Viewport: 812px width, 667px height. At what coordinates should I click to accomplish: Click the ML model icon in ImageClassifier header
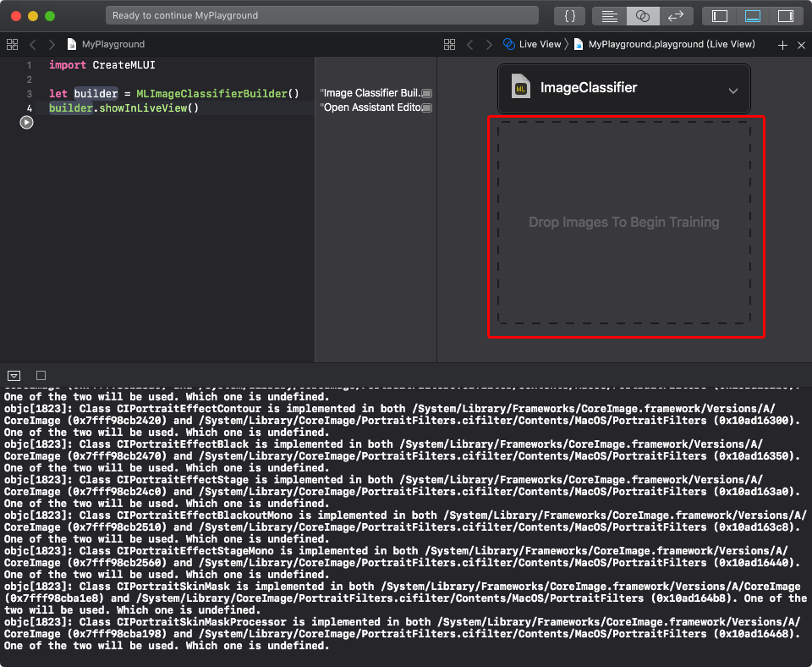pyautogui.click(x=520, y=86)
